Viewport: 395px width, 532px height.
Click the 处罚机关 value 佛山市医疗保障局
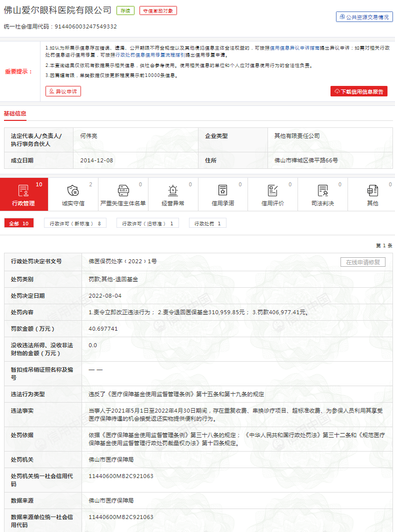[111, 460]
